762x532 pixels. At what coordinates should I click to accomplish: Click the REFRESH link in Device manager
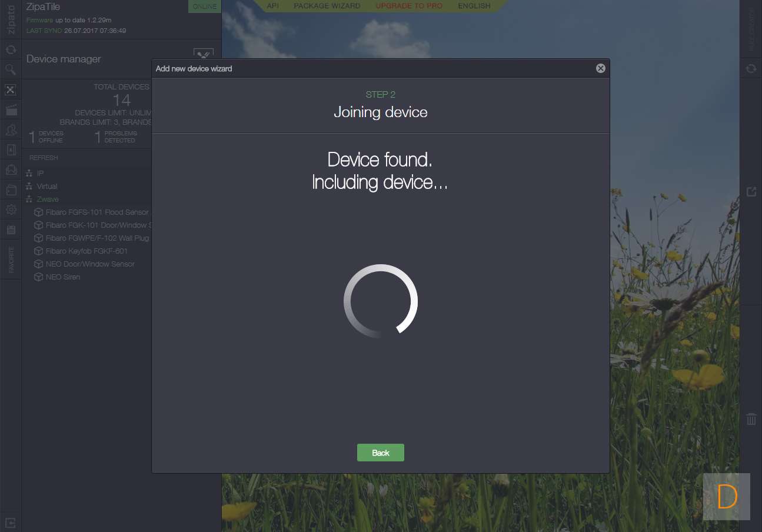[44, 158]
